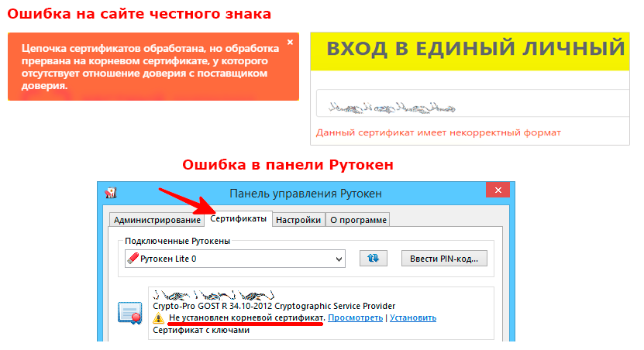Click the 'Подключенные Рутокены' group label
The image size is (644, 350).
[x=177, y=241]
